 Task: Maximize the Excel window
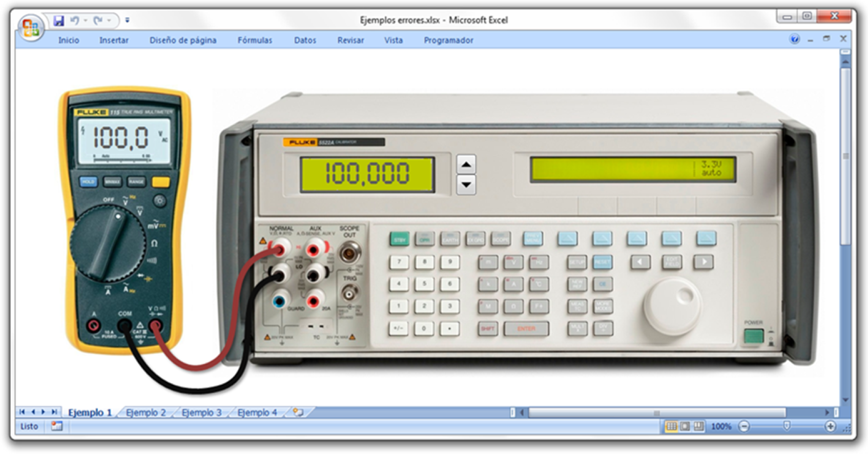[x=807, y=16]
